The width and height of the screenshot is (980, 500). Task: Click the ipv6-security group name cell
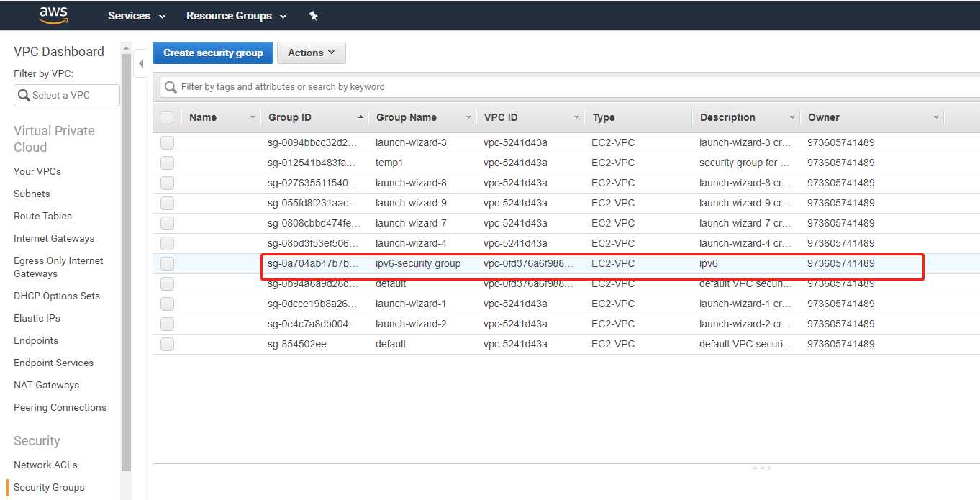tap(418, 263)
